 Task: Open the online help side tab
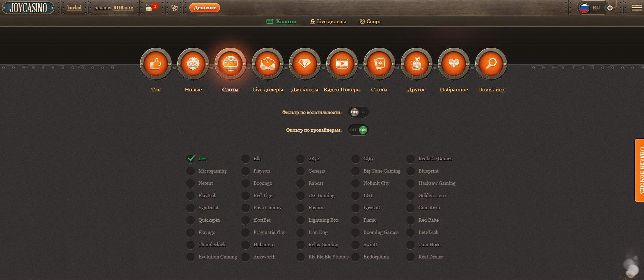point(639,170)
